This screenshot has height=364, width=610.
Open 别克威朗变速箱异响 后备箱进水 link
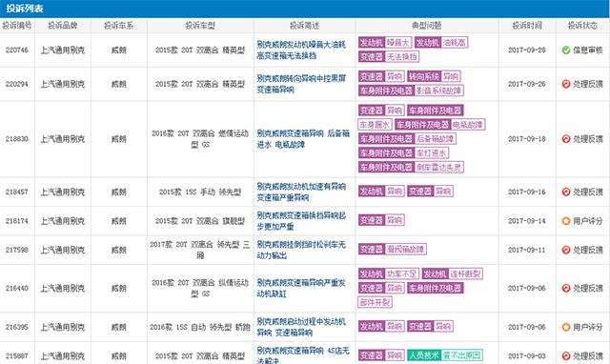tap(303, 139)
